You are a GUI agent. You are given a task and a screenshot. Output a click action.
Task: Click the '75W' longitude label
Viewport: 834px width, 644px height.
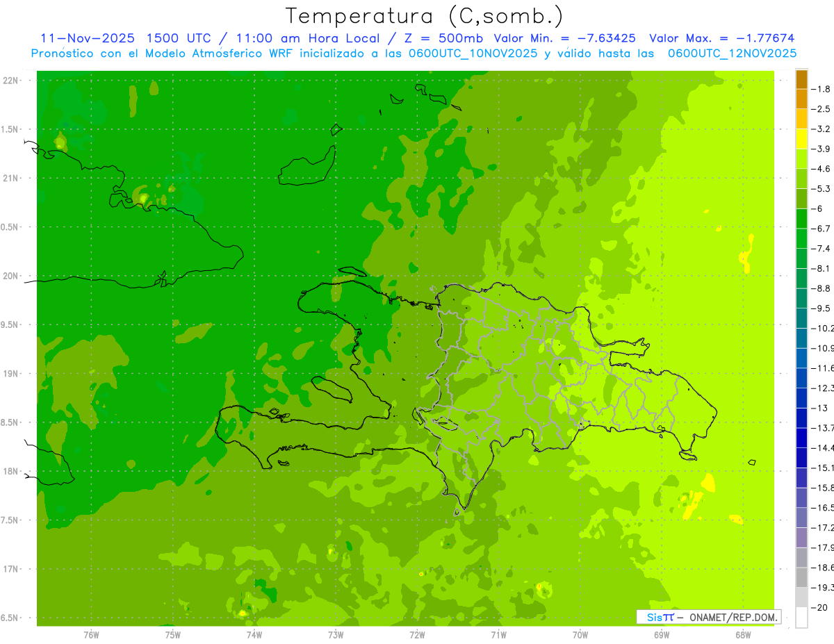[172, 635]
